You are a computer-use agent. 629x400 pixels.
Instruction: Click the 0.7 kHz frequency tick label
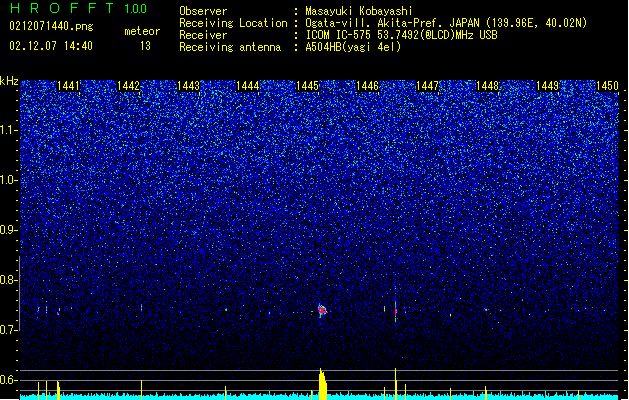click(9, 330)
